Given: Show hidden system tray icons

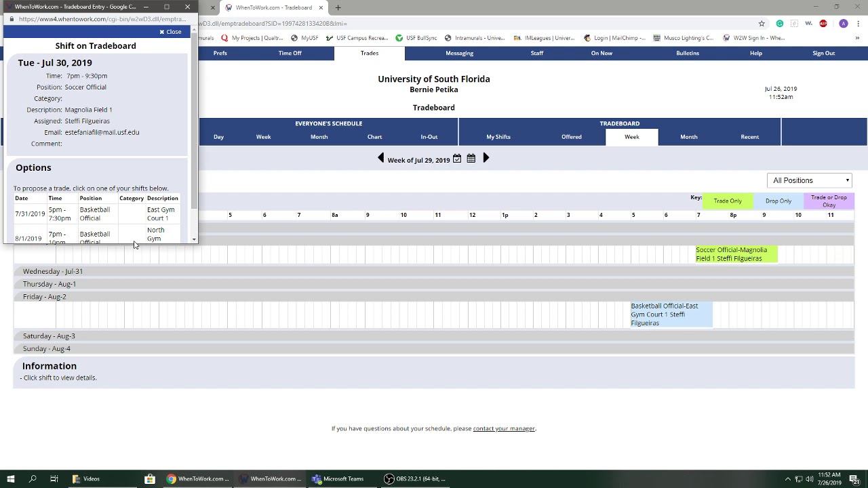Looking at the screenshot, I should [787, 479].
